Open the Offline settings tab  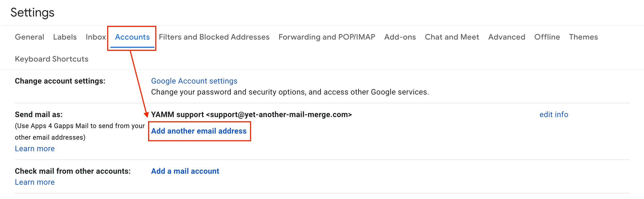point(547,37)
